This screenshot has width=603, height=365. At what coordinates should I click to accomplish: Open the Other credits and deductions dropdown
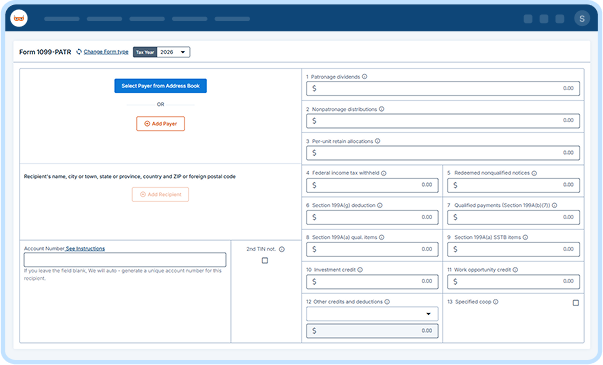click(x=372, y=314)
